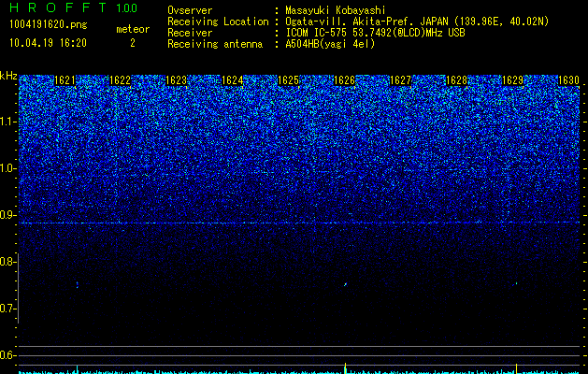
Task: Click the 1623 time marker
Action: click(177, 80)
